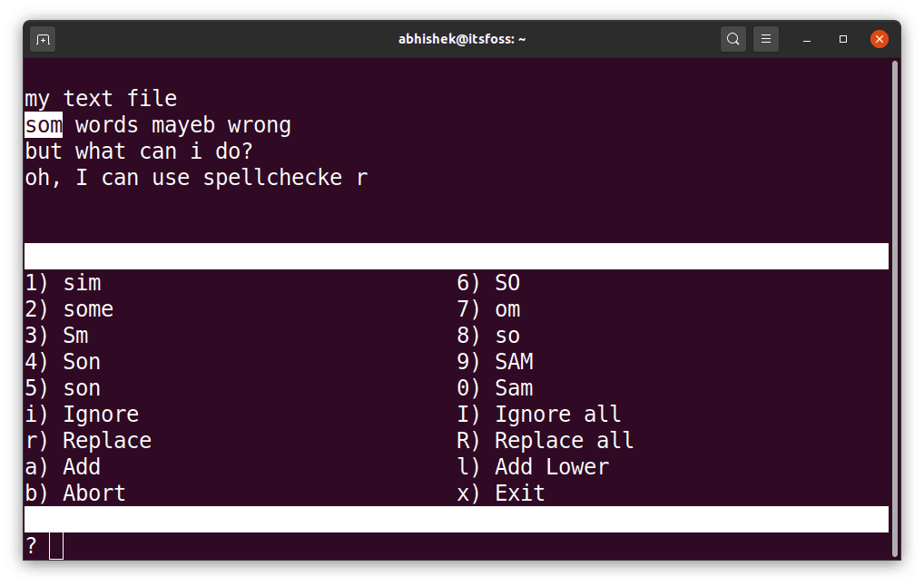Viewport: 924px width, 586px height.
Task: Select suggestion 2) some
Action: pos(68,308)
